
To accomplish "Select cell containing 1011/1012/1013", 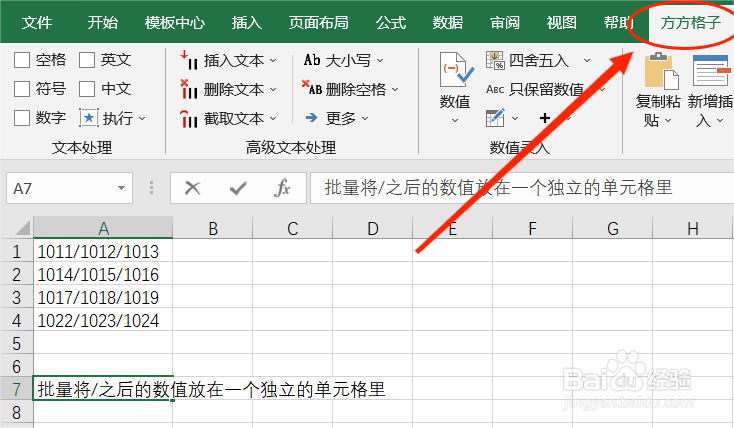I will coord(103,251).
